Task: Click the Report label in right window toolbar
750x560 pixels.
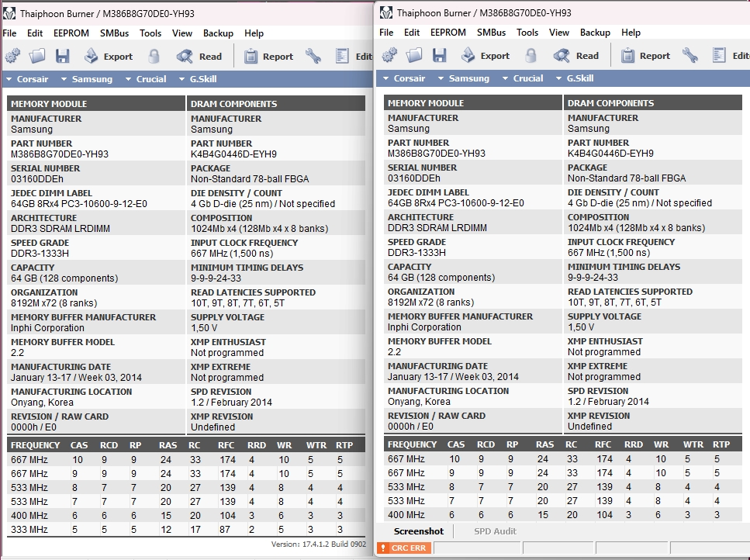Action: click(x=655, y=56)
